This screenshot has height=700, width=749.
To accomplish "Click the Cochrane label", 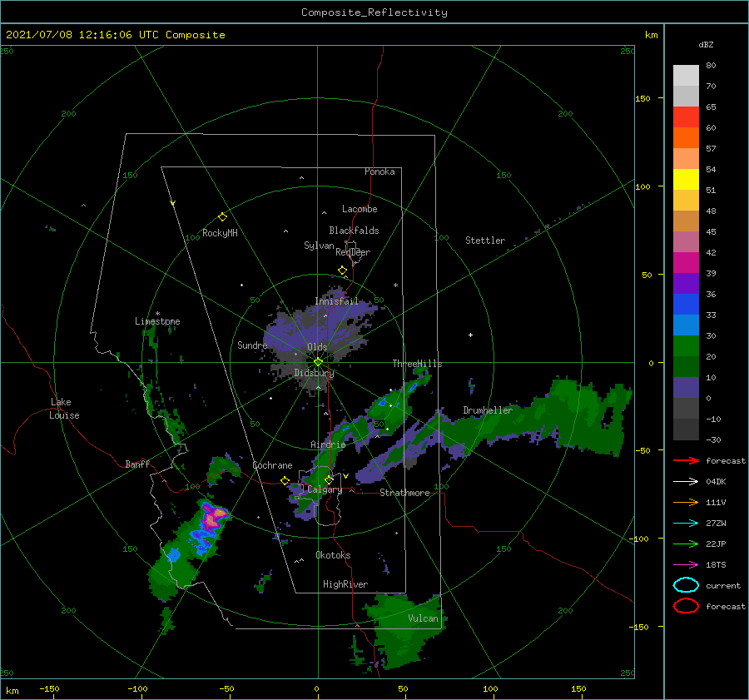I will (x=272, y=465).
